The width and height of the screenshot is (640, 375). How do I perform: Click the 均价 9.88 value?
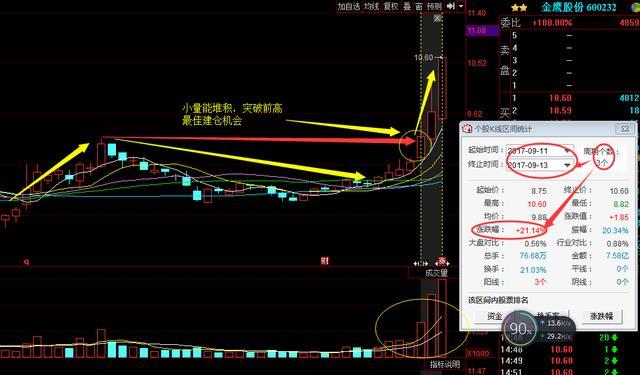tap(539, 217)
